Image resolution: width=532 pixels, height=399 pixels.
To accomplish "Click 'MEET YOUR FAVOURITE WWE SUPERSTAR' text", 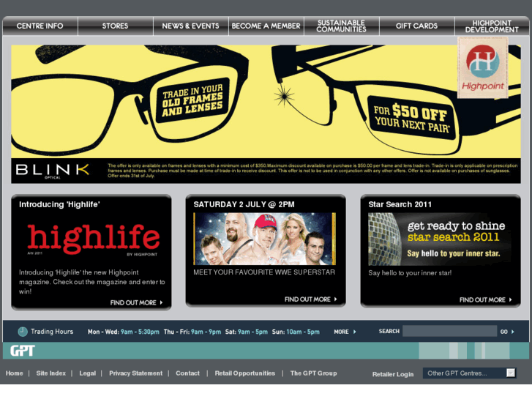I will tap(264, 272).
